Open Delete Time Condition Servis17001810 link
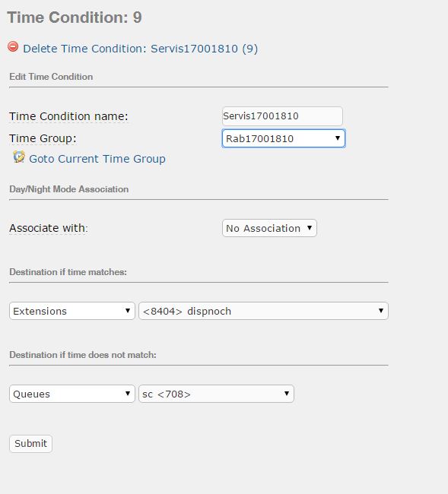This screenshot has height=494, width=448. click(140, 49)
